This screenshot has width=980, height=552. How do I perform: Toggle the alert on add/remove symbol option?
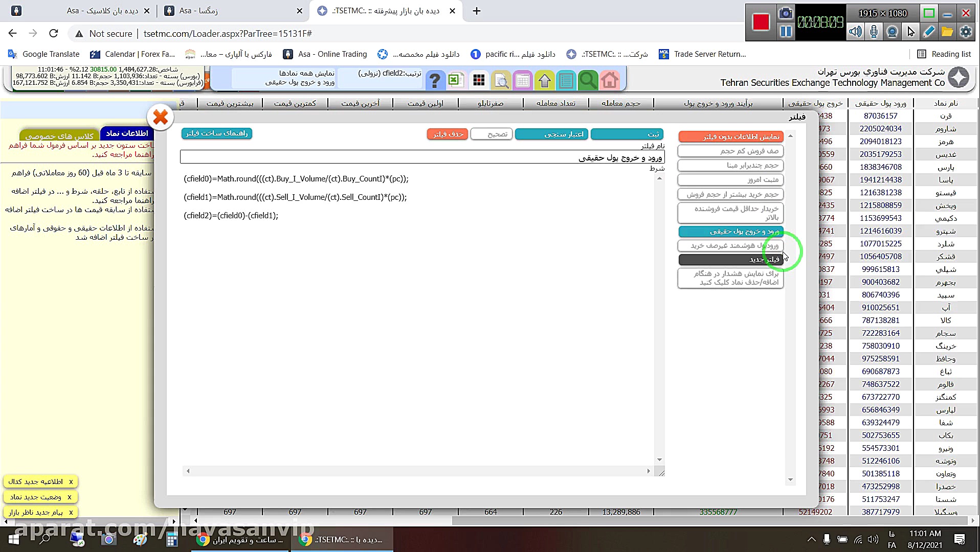tap(731, 278)
